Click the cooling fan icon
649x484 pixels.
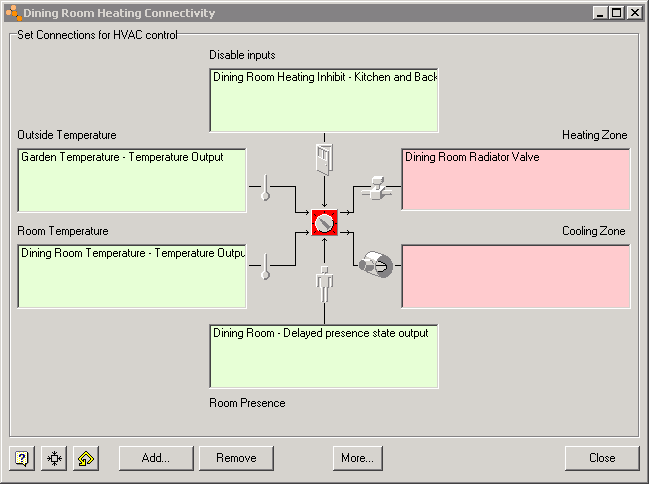377,264
